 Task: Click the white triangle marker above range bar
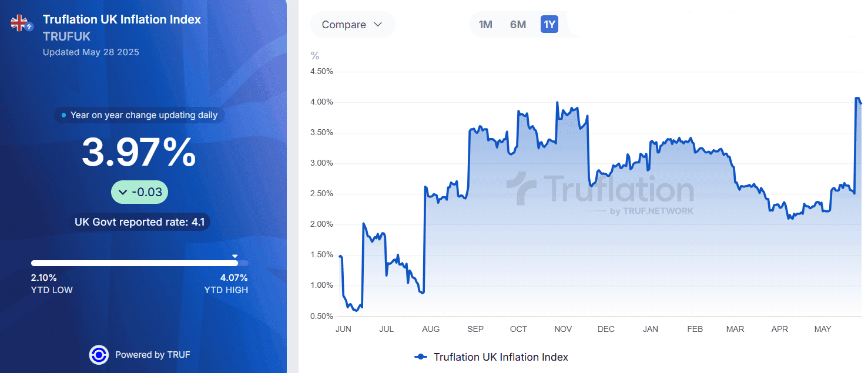tap(234, 256)
